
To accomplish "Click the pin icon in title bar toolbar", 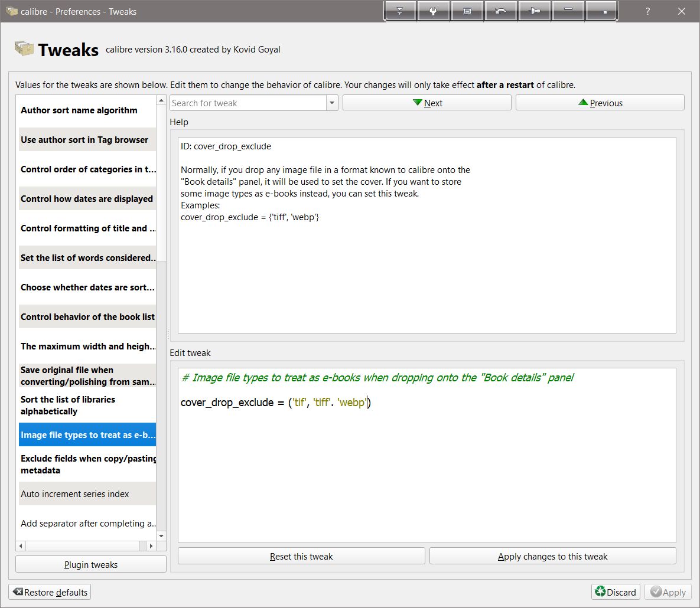I will 535,11.
